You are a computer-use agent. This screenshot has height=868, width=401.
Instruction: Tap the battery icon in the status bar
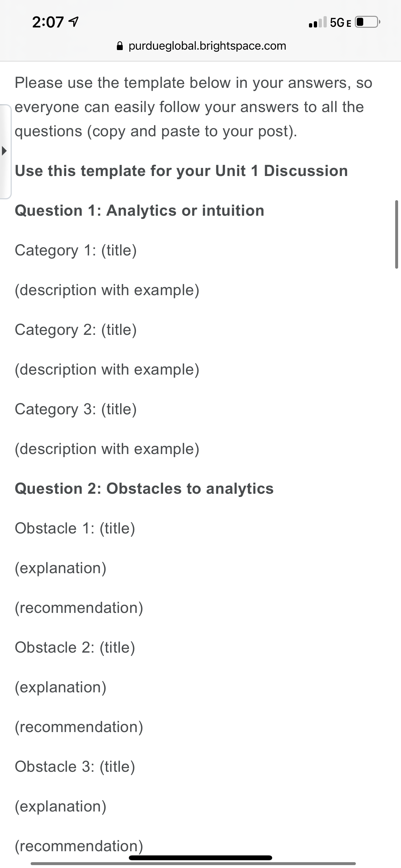[x=367, y=22]
